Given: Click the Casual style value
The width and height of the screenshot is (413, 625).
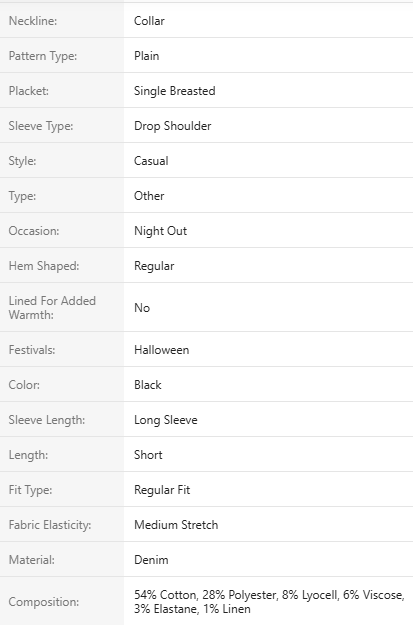Looking at the screenshot, I should (151, 161).
